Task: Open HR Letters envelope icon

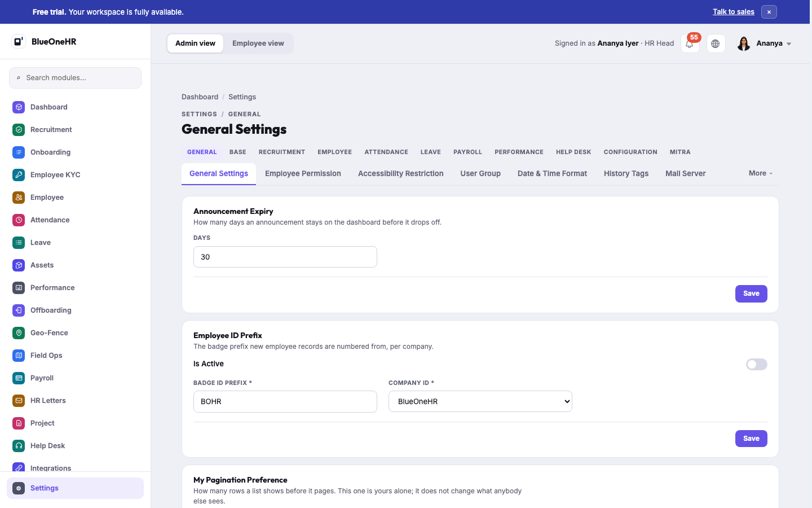Action: click(x=19, y=401)
